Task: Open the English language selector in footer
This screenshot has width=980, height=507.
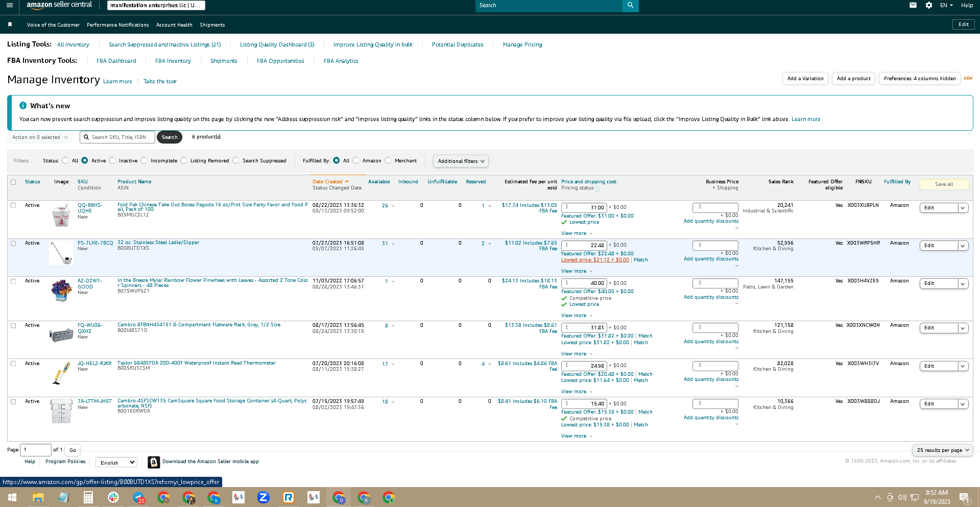Action: [116, 463]
